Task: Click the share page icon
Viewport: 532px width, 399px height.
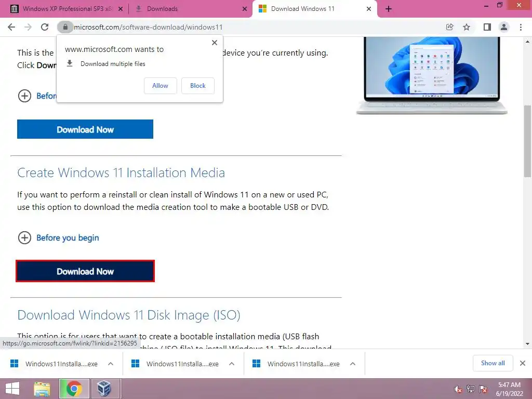Action: click(449, 27)
